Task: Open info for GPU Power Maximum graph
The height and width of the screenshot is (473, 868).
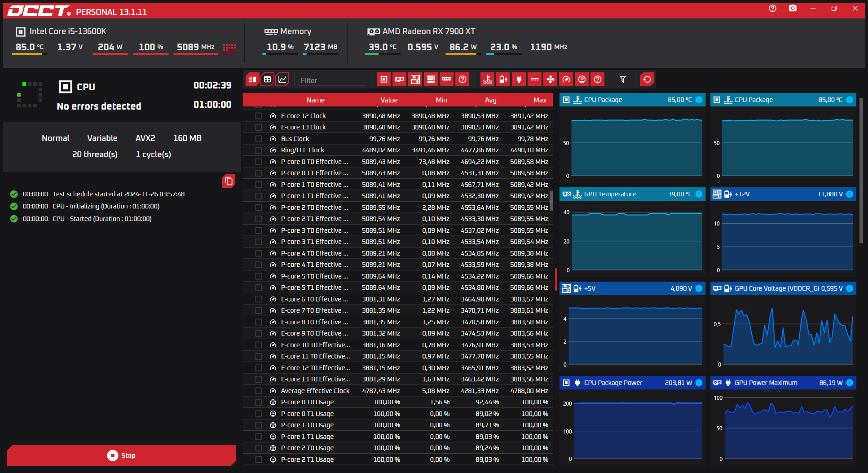Action: 850,383
